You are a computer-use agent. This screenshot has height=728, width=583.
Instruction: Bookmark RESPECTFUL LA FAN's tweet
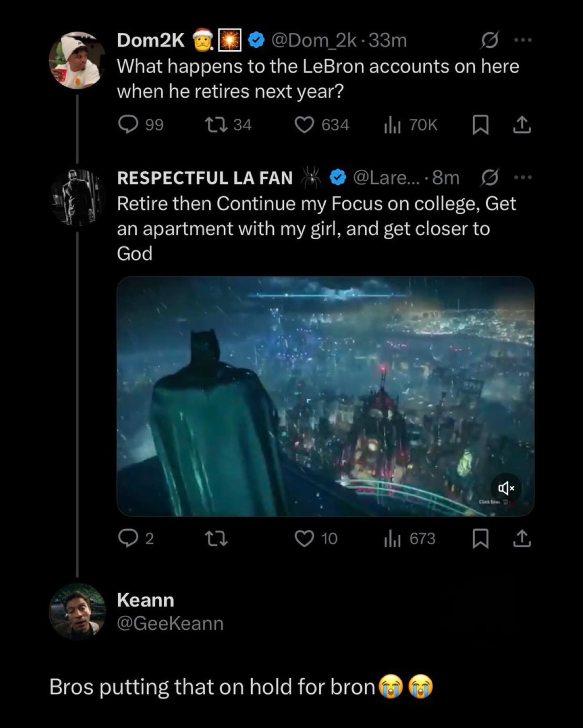[481, 539]
